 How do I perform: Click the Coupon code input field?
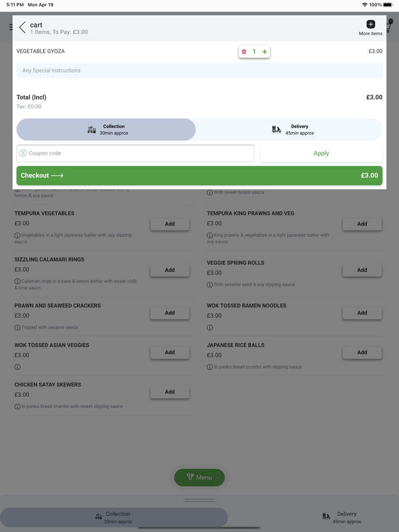(135, 153)
